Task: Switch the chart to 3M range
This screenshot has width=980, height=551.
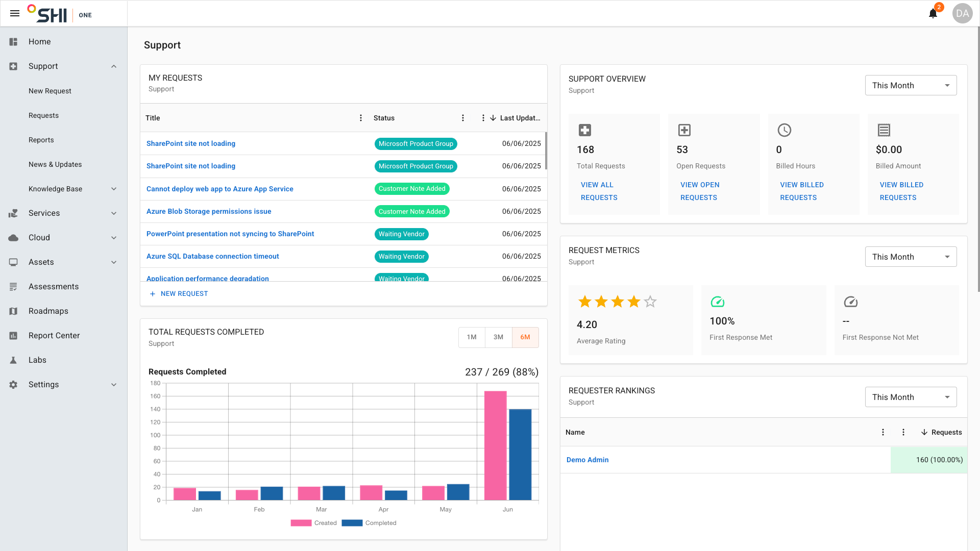Action: click(x=498, y=337)
